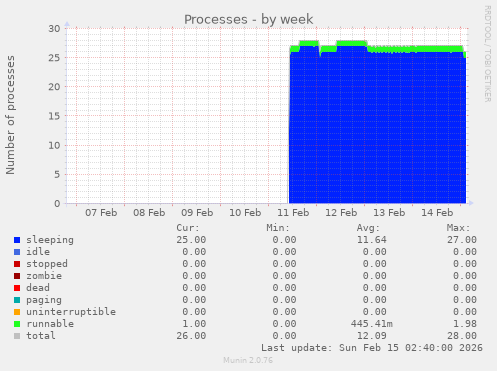Click the total gray legend swatch
This screenshot has width=497, height=371.
[17, 336]
